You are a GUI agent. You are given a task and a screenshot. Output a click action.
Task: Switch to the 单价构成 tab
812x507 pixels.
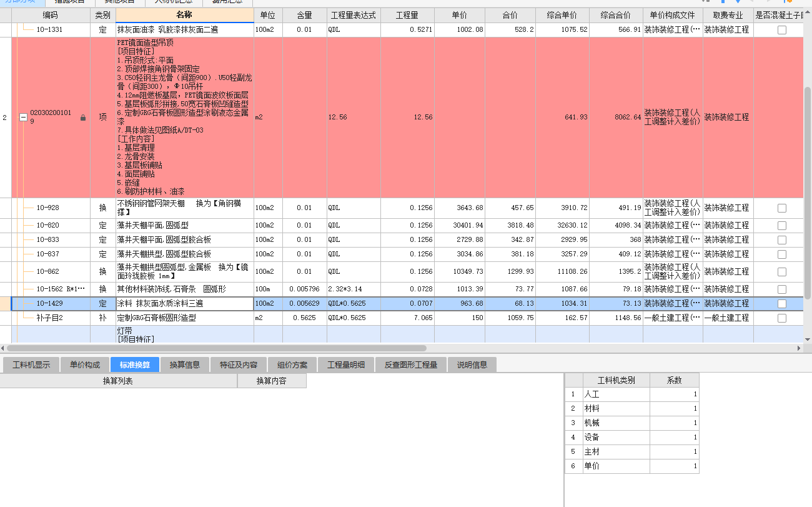(x=85, y=364)
